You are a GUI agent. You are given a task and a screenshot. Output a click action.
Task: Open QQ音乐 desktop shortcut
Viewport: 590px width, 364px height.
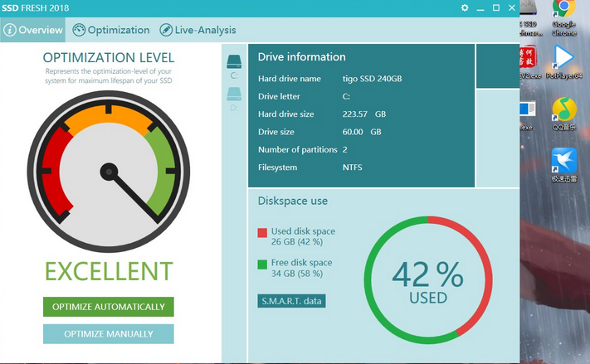(x=564, y=112)
